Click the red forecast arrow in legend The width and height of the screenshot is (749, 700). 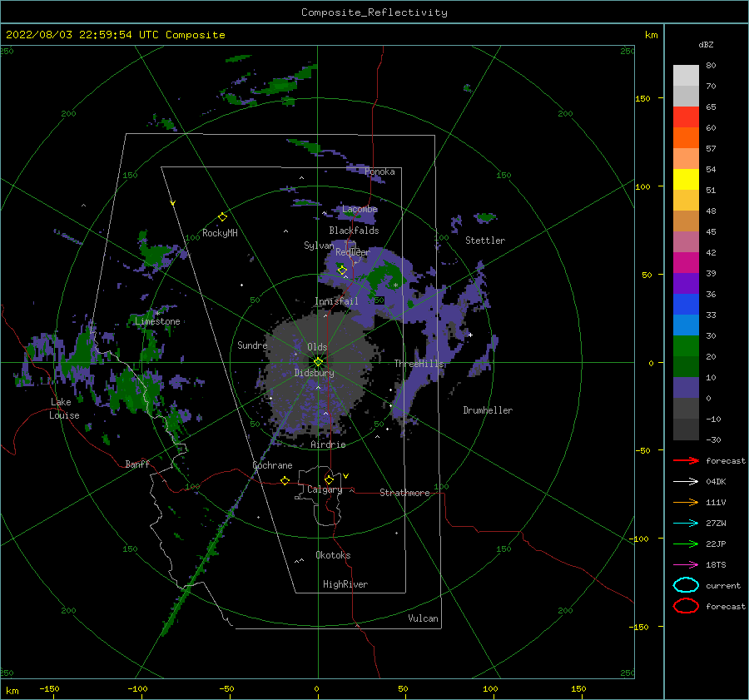[686, 460]
